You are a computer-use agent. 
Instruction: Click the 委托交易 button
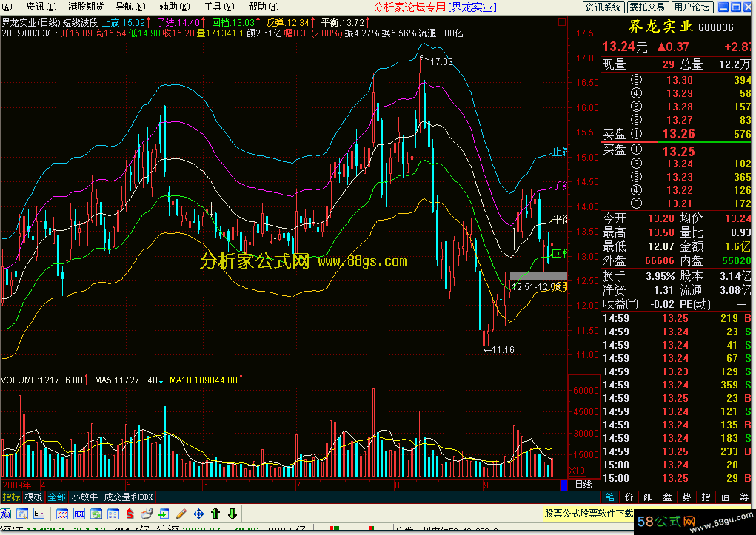click(x=647, y=7)
